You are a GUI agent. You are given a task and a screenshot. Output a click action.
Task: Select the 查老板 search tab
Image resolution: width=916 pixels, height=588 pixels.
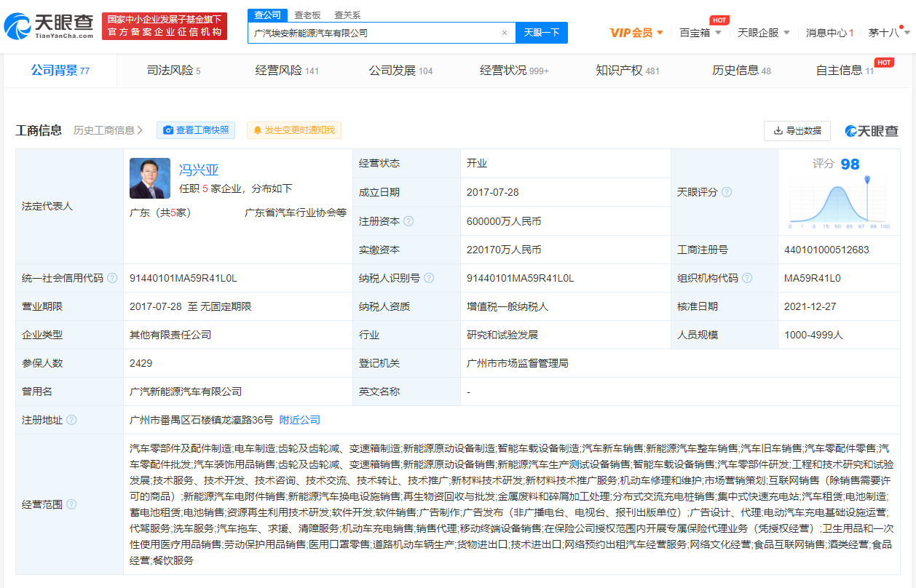pyautogui.click(x=307, y=15)
